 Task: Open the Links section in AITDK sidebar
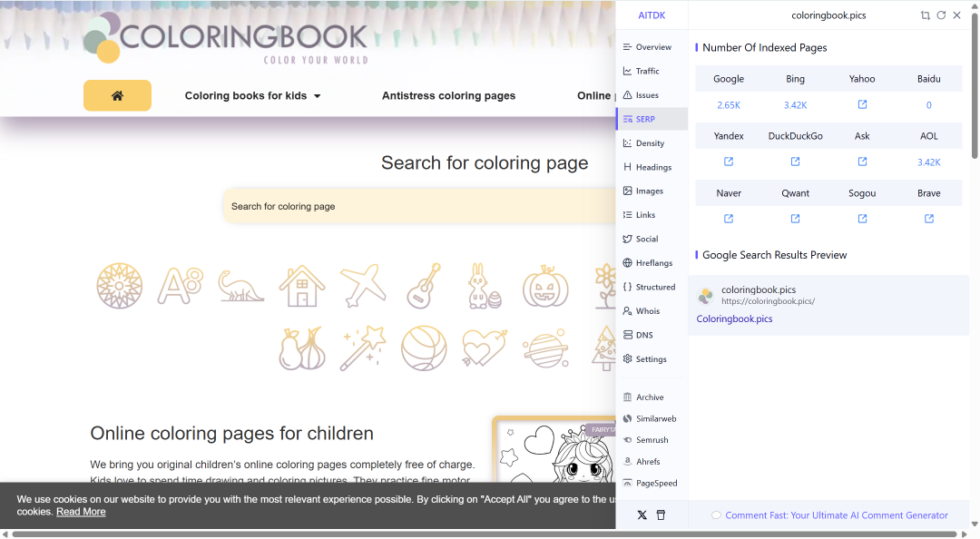652,214
